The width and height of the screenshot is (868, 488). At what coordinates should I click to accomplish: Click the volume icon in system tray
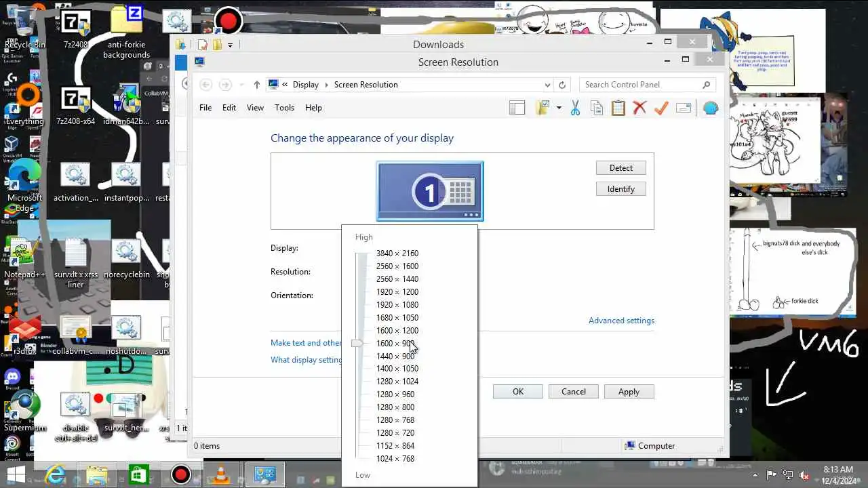tap(804, 474)
